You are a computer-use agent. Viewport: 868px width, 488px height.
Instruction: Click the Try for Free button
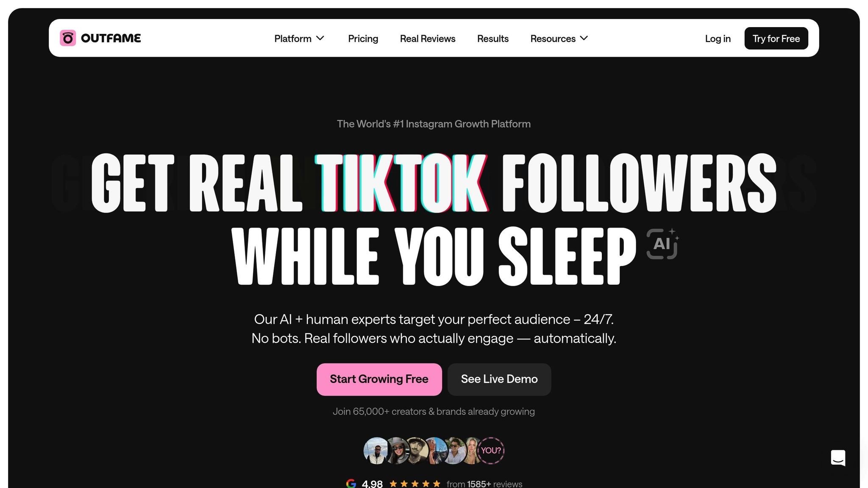776,39
